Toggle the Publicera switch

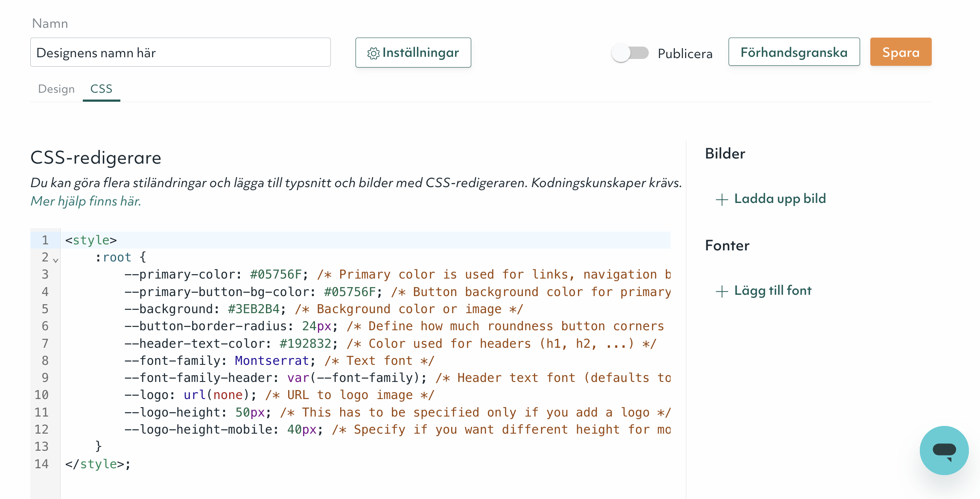(x=630, y=53)
